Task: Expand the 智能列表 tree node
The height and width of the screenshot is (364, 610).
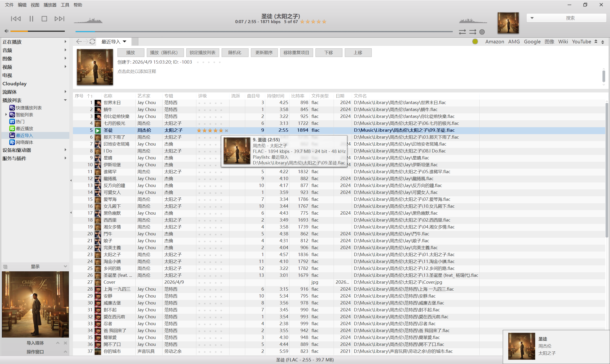Action: click(x=6, y=115)
